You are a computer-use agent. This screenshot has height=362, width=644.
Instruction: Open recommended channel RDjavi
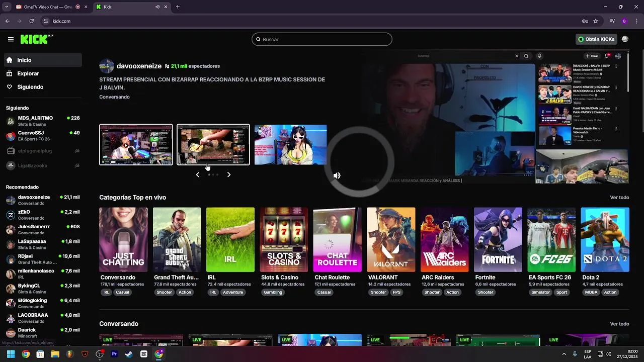(43, 259)
